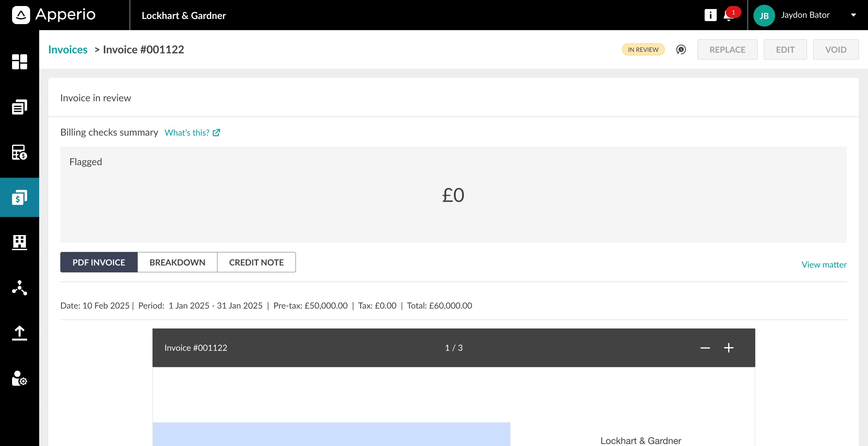
Task: Switch to the CREDIT NOTE tab
Action: 256,262
